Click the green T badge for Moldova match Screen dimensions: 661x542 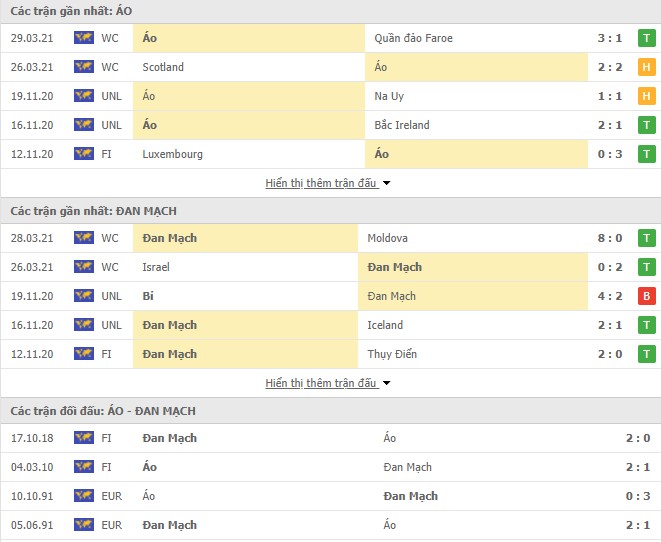(x=647, y=238)
